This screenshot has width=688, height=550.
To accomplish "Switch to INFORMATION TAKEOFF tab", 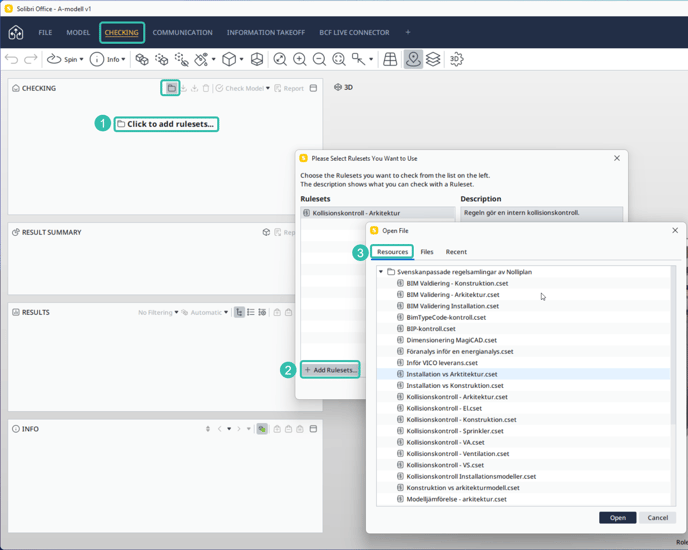I will [266, 32].
